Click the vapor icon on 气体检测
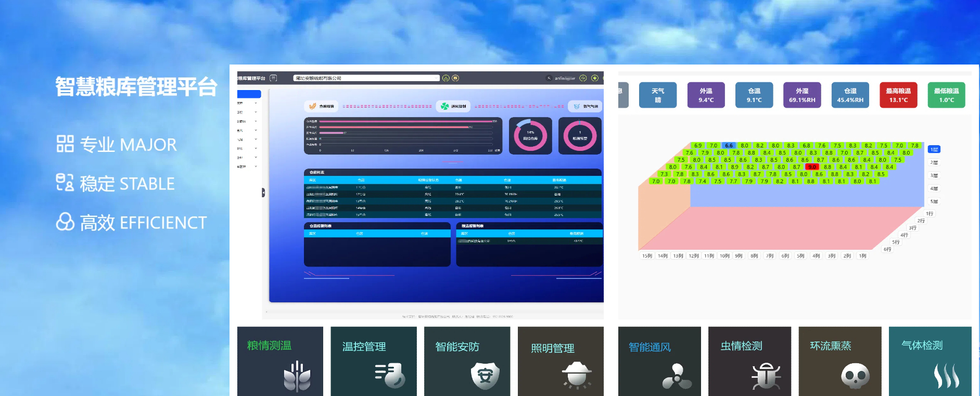This screenshot has height=396, width=980. (x=946, y=376)
